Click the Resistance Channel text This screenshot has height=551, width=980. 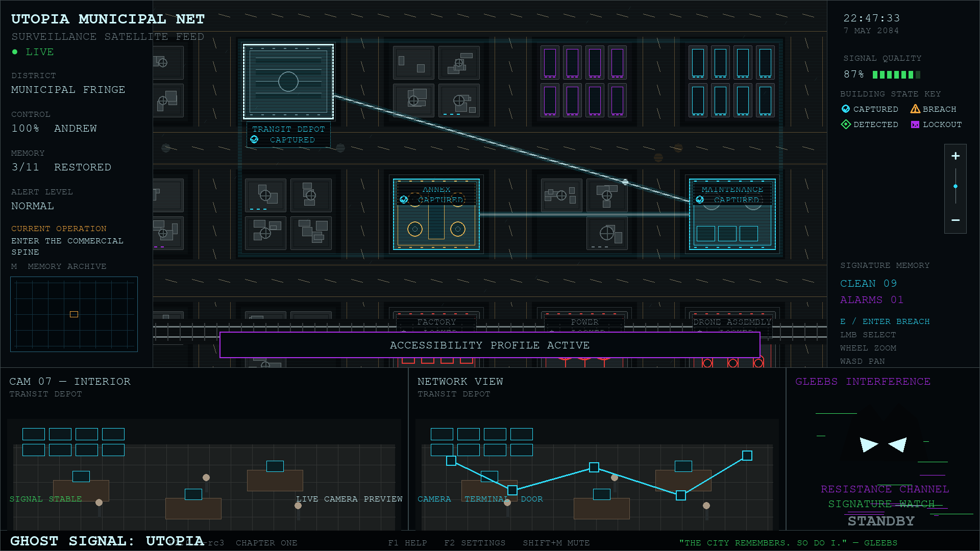885,489
